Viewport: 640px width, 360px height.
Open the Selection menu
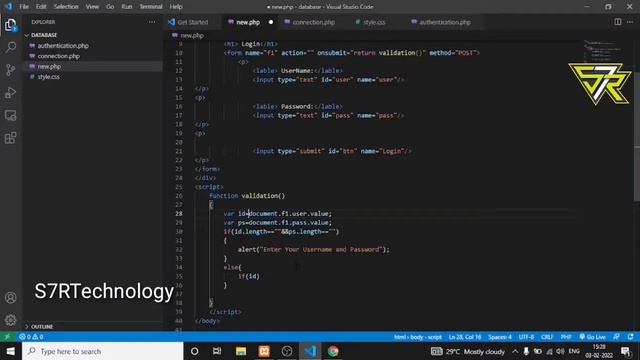pos(66,7)
